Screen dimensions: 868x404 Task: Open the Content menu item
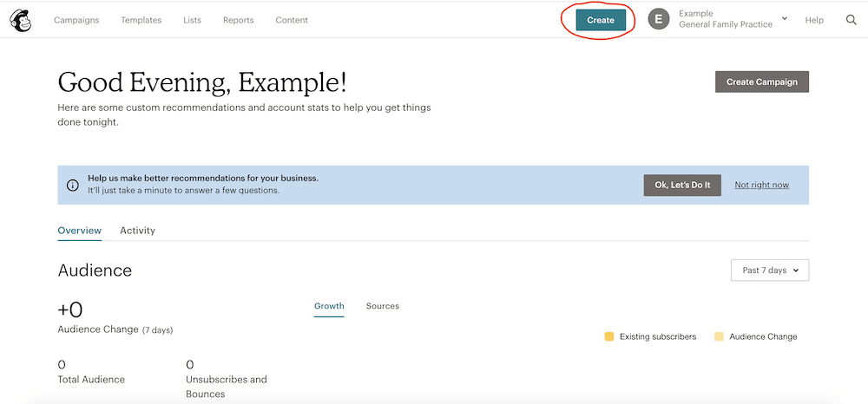point(292,20)
